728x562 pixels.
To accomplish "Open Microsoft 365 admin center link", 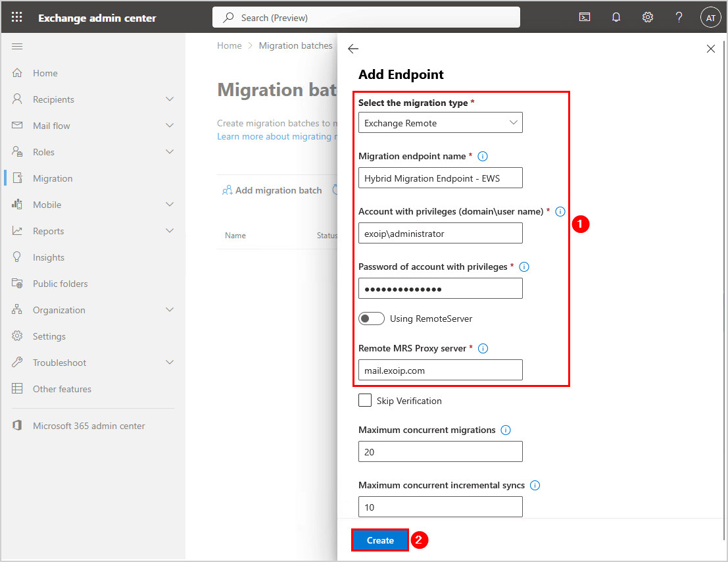I will point(89,426).
